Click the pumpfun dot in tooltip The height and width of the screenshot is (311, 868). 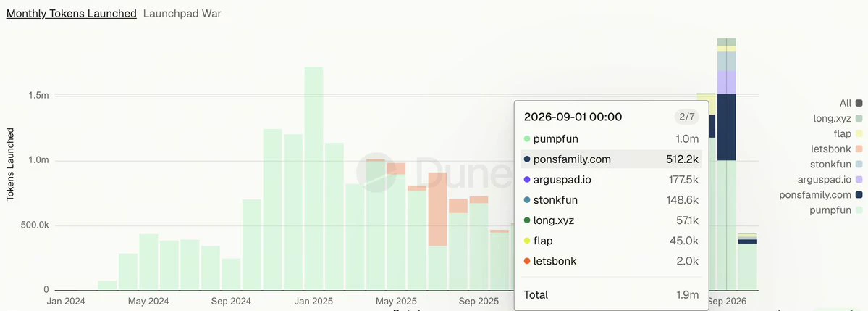pyautogui.click(x=527, y=139)
